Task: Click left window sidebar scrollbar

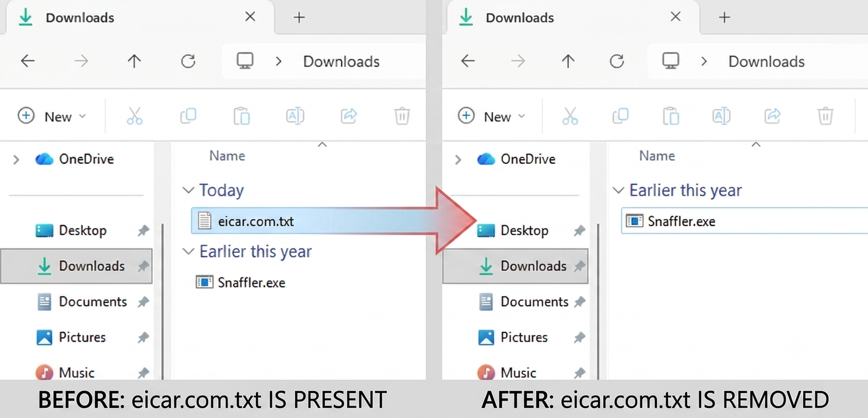Action: point(163,302)
